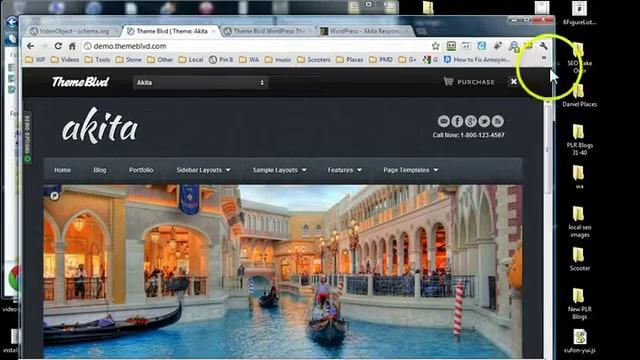Bookmark this page with the star icon
This screenshot has width=640, height=360.
coord(436,46)
